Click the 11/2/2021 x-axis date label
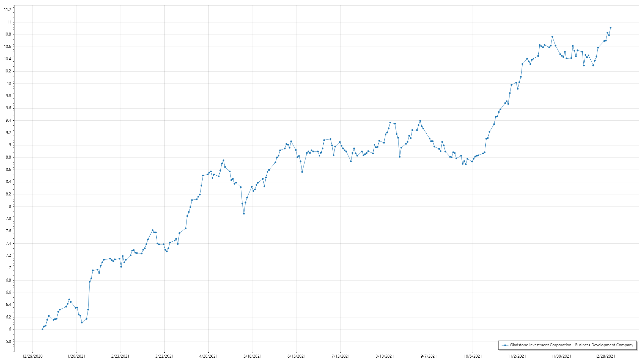Screen dimensions: 644x362 [x=517, y=356]
